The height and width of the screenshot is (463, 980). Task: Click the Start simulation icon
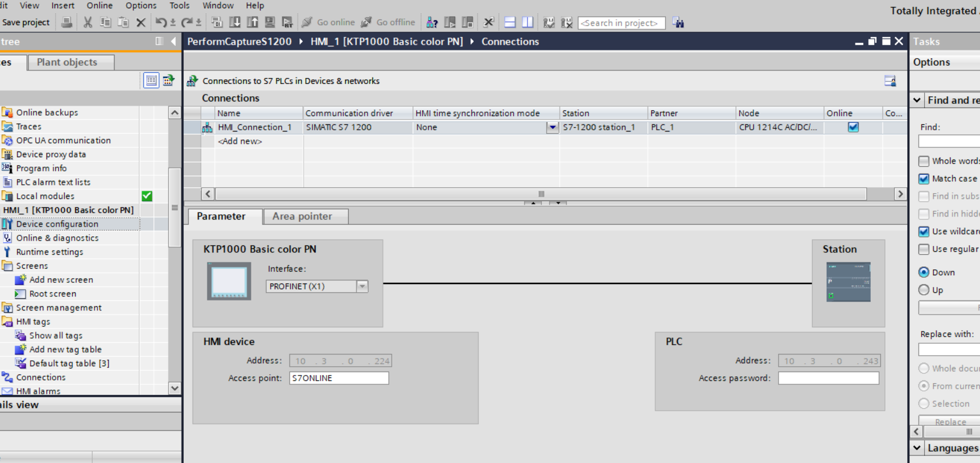(270, 22)
